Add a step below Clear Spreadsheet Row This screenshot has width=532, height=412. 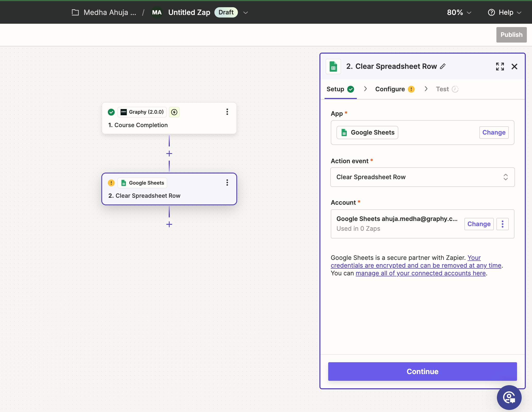pyautogui.click(x=169, y=224)
